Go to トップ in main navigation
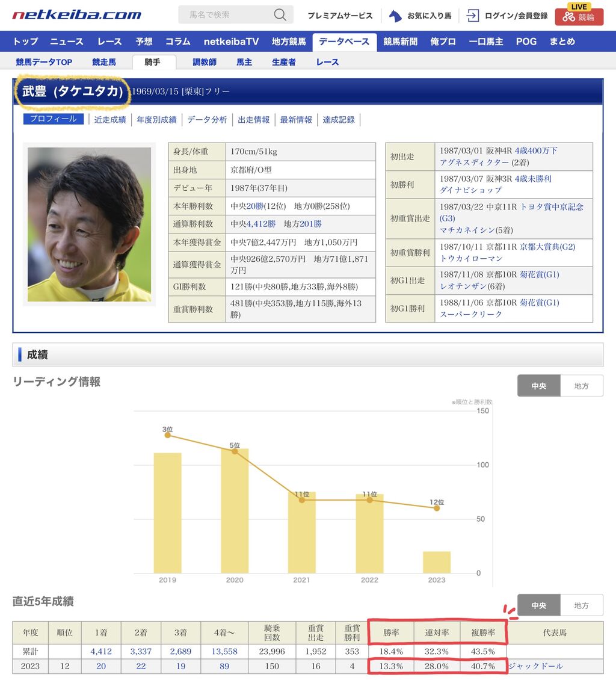 (x=26, y=42)
